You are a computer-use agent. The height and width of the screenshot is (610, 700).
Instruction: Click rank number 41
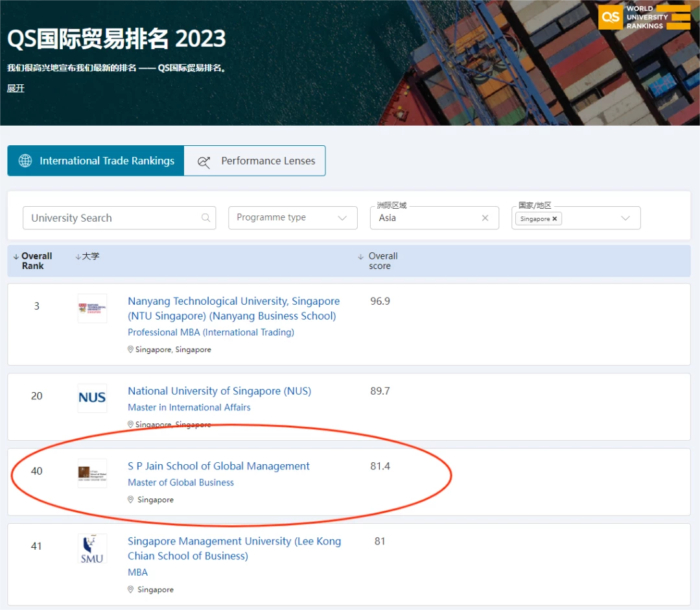click(36, 546)
